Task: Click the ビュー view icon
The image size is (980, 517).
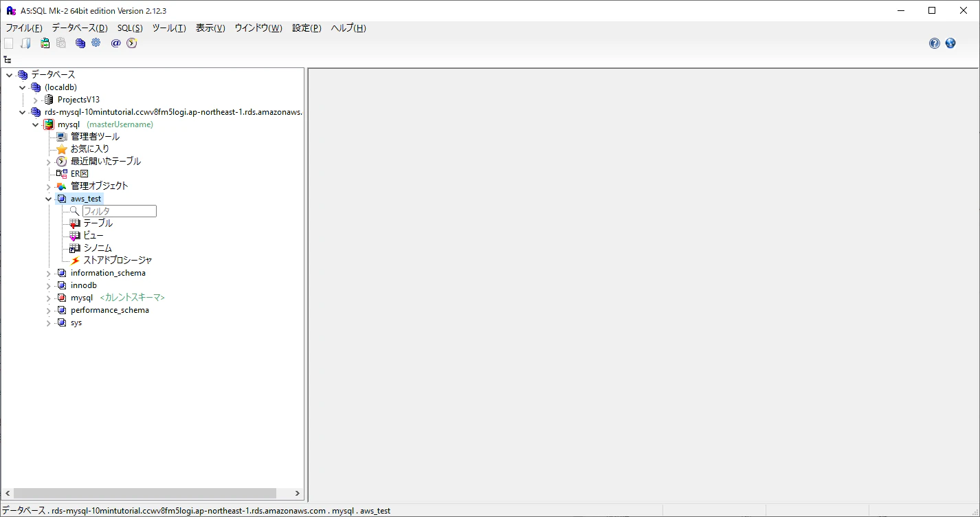Action: [x=75, y=236]
